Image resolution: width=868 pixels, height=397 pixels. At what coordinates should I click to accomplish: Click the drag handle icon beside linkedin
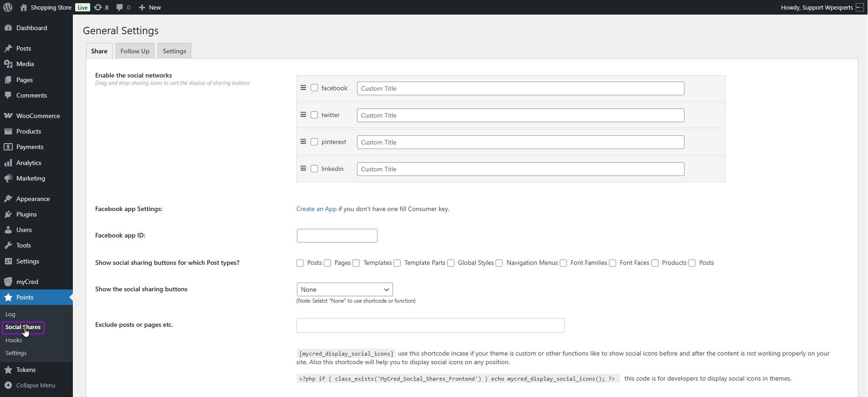(x=303, y=168)
